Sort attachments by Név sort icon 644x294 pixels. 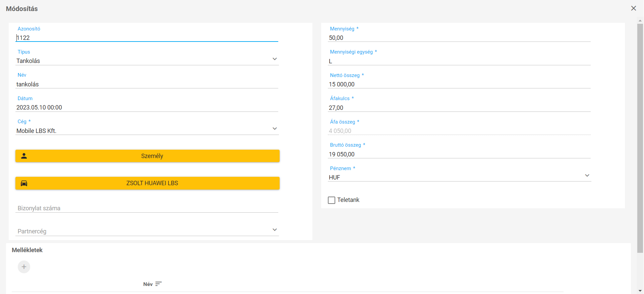click(x=159, y=284)
